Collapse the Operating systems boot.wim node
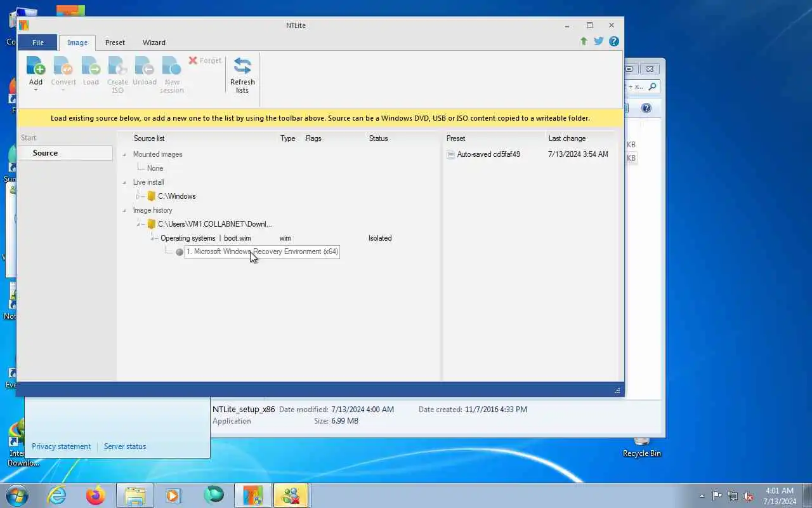Viewport: 812px width, 508px height. point(152,237)
